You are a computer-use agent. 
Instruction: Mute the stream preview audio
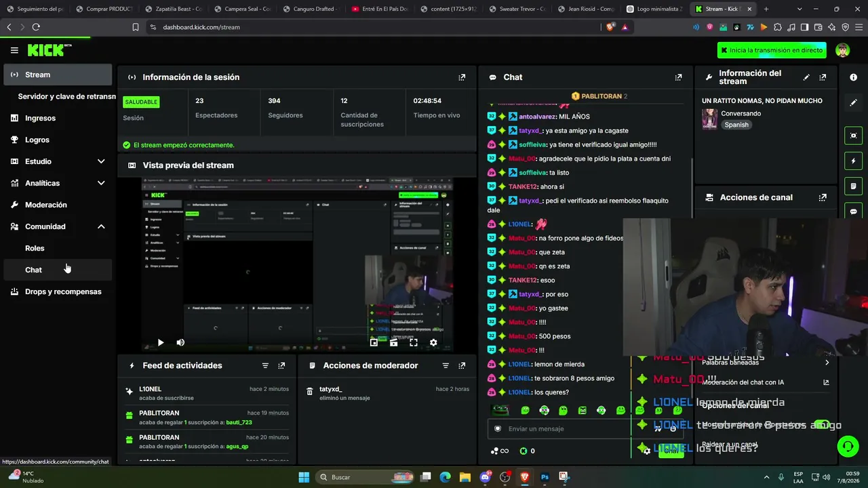pos(180,343)
